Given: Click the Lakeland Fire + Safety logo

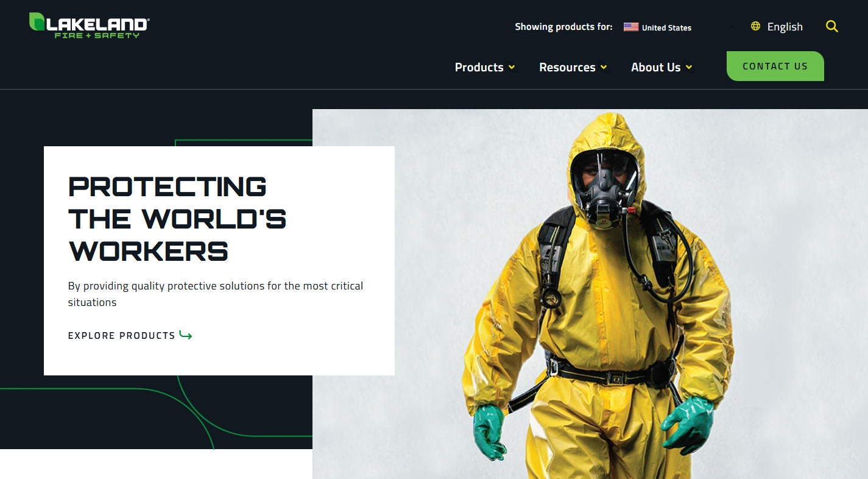Looking at the screenshot, I should (x=87, y=26).
